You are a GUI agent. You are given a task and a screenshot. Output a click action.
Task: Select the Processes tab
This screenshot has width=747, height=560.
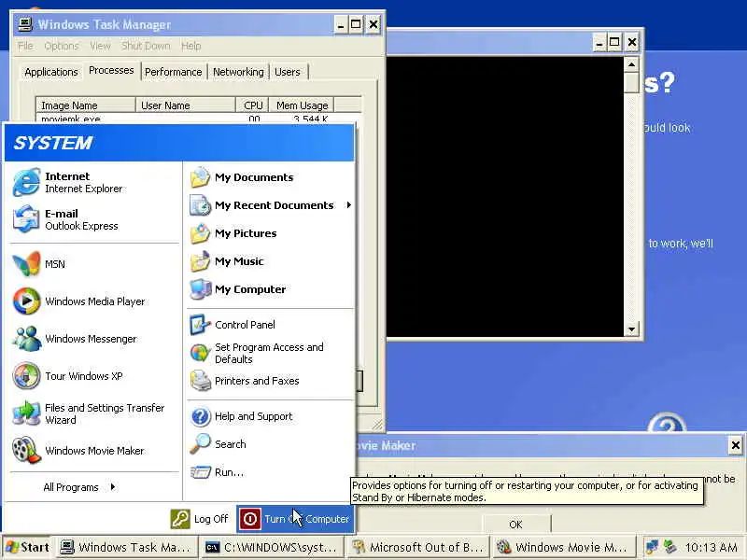tap(111, 71)
